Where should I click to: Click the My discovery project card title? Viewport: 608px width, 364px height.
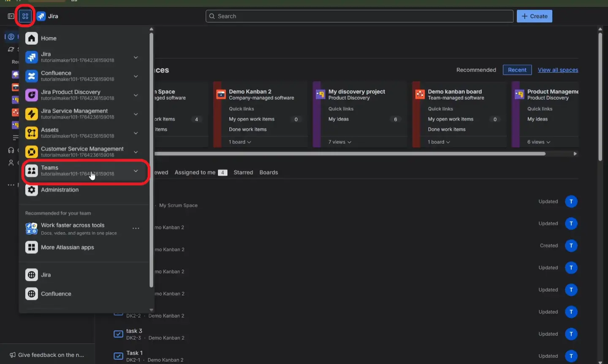(x=357, y=92)
